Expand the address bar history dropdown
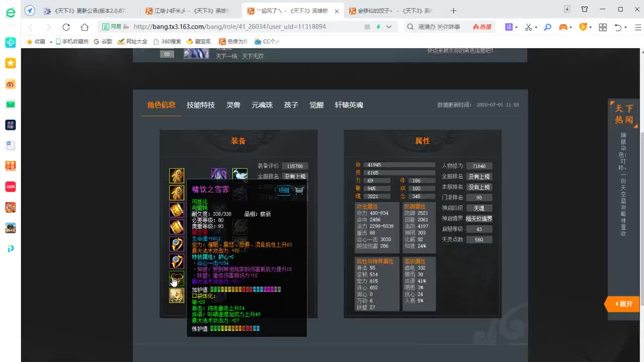This screenshot has width=644, height=362. [388, 28]
